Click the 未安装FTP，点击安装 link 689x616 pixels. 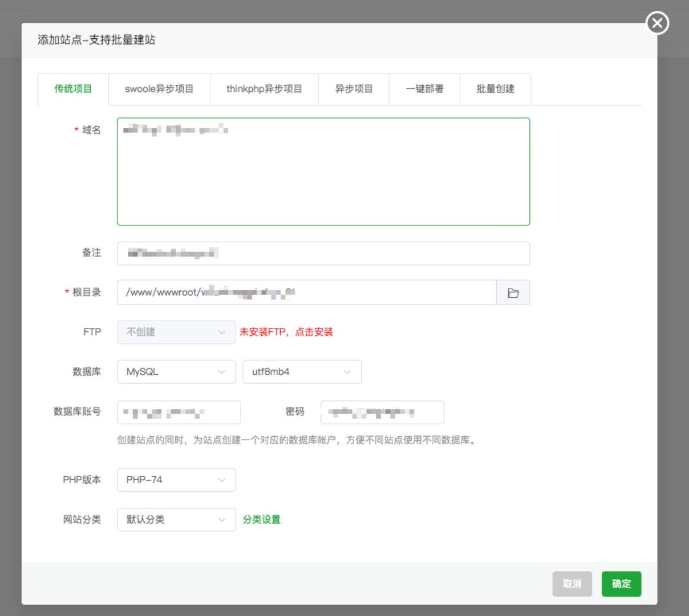pos(286,332)
